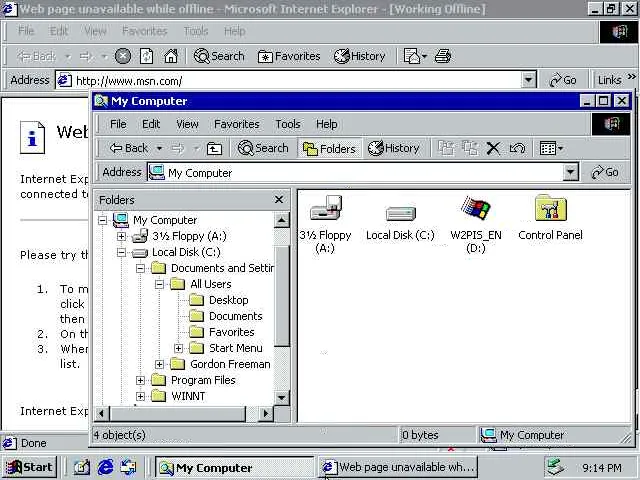This screenshot has height=480, width=640.
Task: Expand Start Menu tree node
Action: [178, 349]
